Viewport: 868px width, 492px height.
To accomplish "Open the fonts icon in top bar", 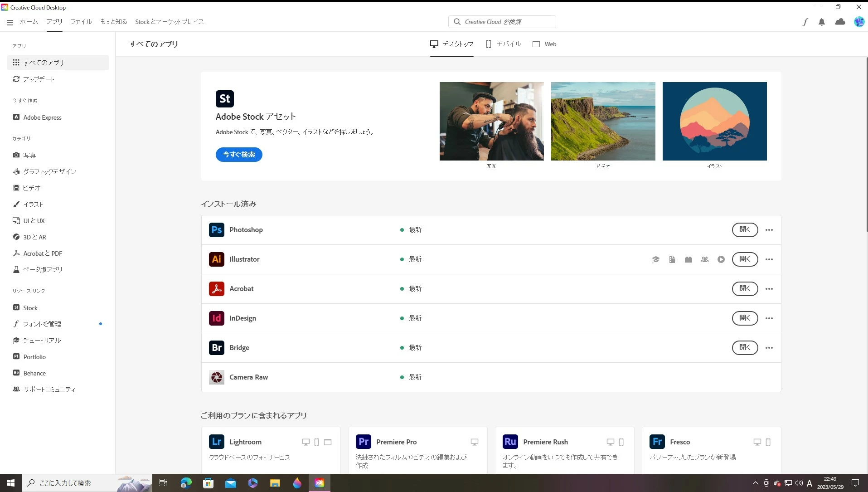I will (x=805, y=22).
